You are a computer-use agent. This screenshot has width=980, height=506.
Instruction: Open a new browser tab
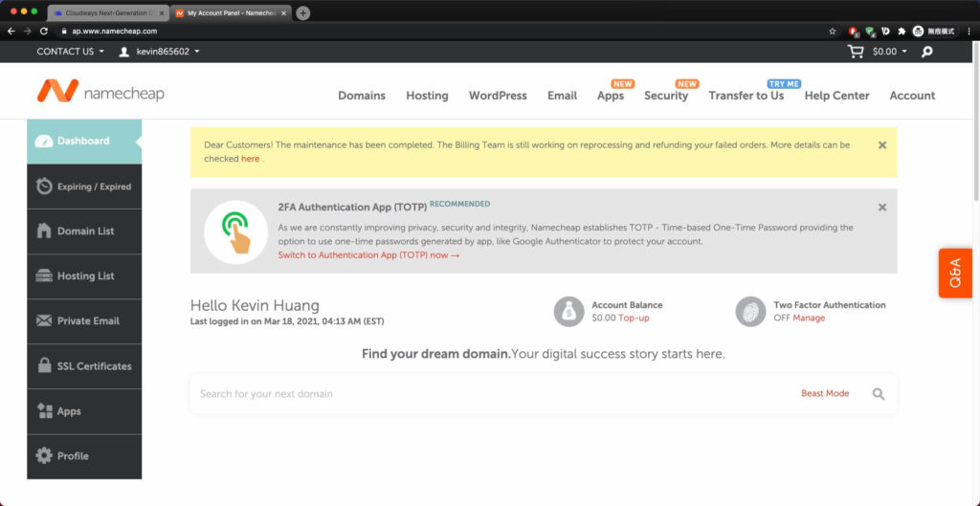pyautogui.click(x=303, y=13)
